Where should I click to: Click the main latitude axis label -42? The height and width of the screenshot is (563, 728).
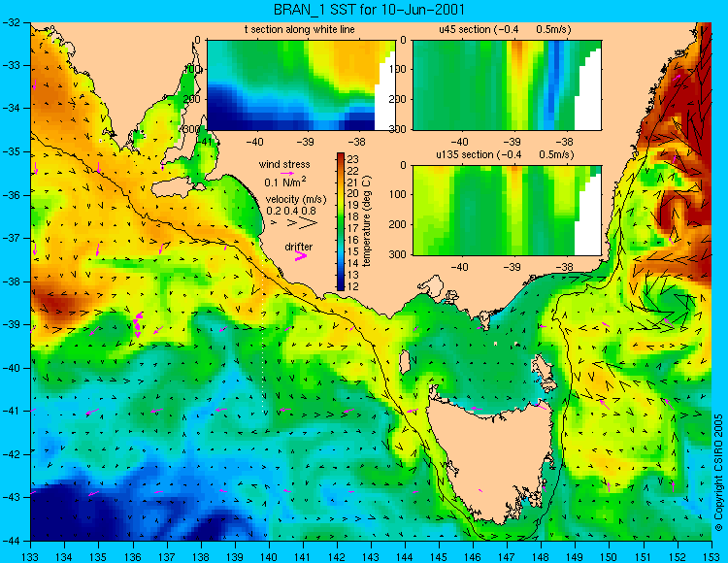click(11, 454)
